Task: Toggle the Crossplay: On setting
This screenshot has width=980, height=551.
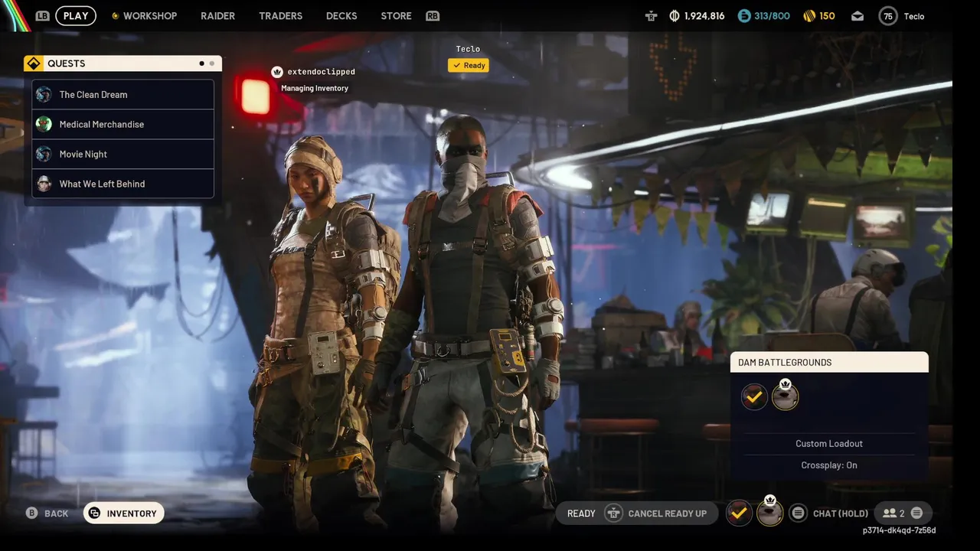Action: click(829, 465)
